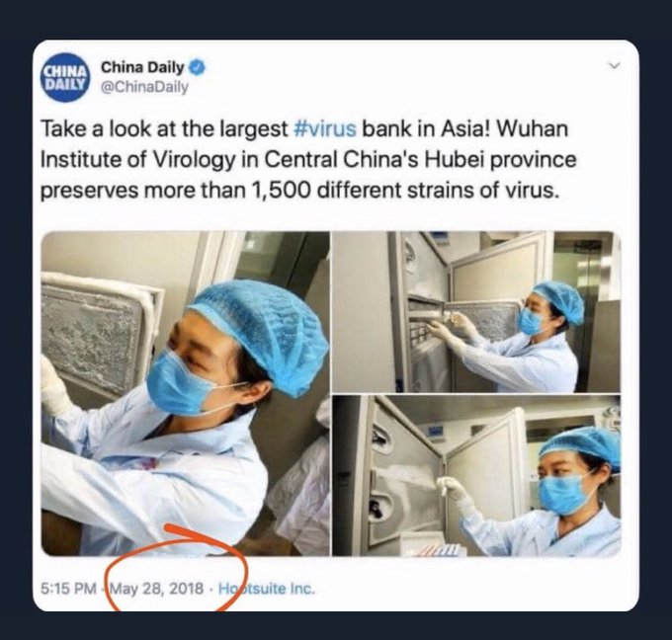Click the tweet text mentioning Wuhan Institute
Screen dimensions: 672x640
pos(308,159)
